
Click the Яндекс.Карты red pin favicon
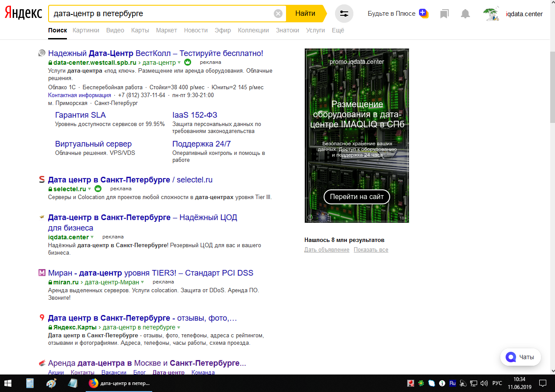coord(42,318)
